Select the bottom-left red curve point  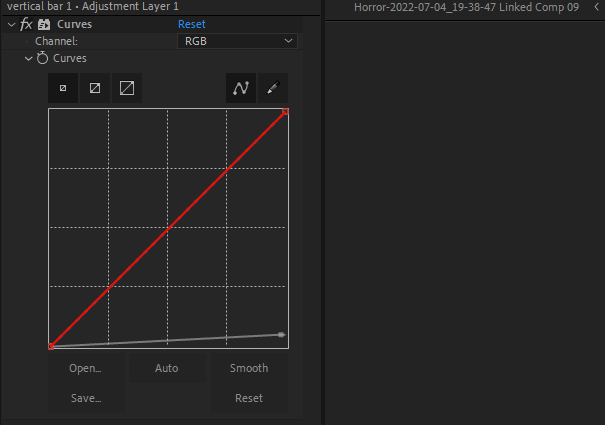(51, 346)
